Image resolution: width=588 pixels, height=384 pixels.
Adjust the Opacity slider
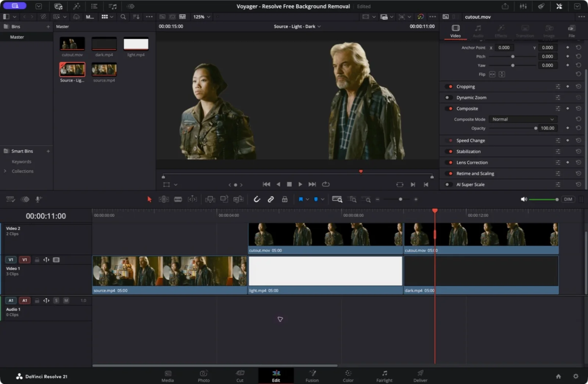click(x=512, y=128)
